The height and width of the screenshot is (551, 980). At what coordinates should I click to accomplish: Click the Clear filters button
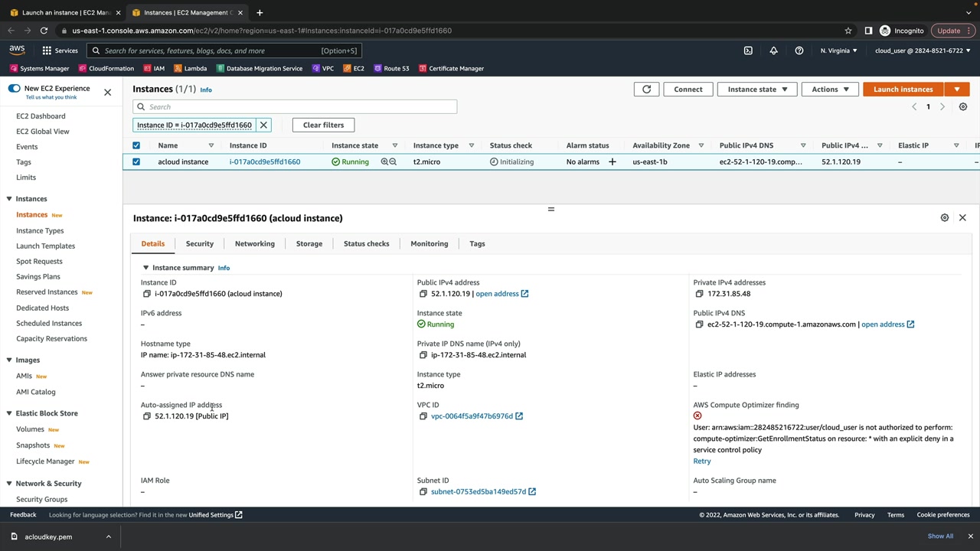click(323, 125)
